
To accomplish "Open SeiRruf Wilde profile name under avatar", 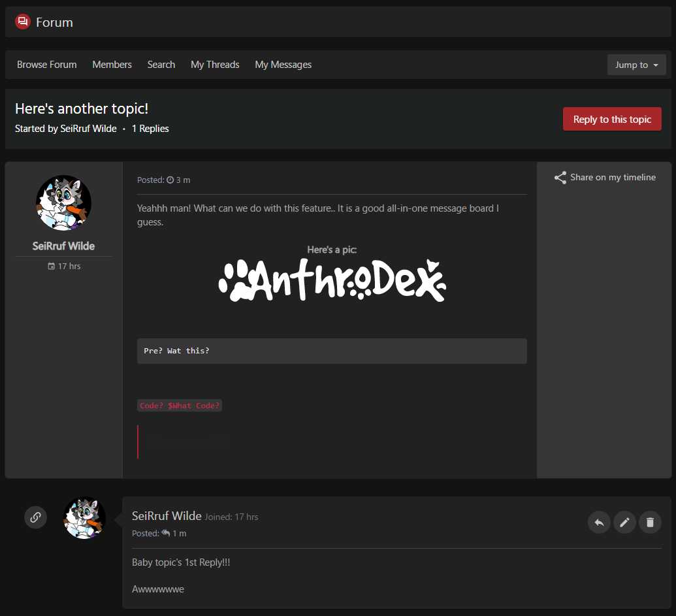I will (63, 246).
